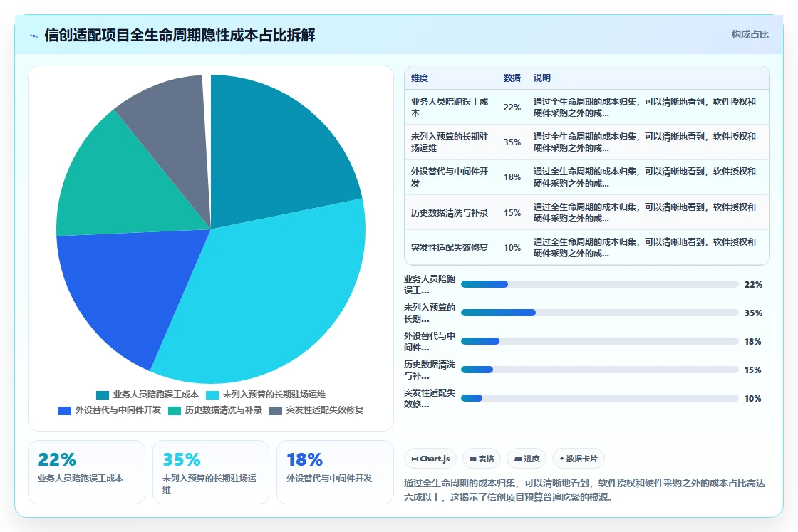Click the 突发性适配失效修… progress bar label
The image size is (798, 532).
click(430, 399)
